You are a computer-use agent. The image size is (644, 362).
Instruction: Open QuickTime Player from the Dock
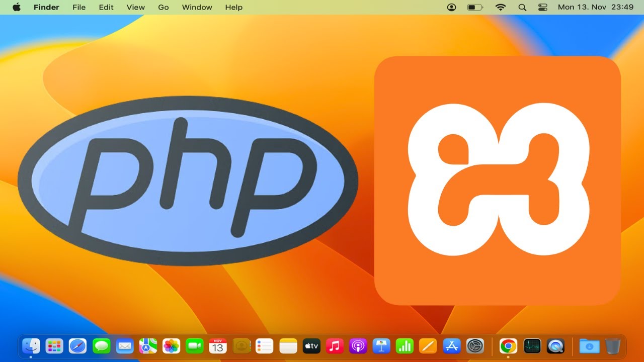[x=555, y=346]
